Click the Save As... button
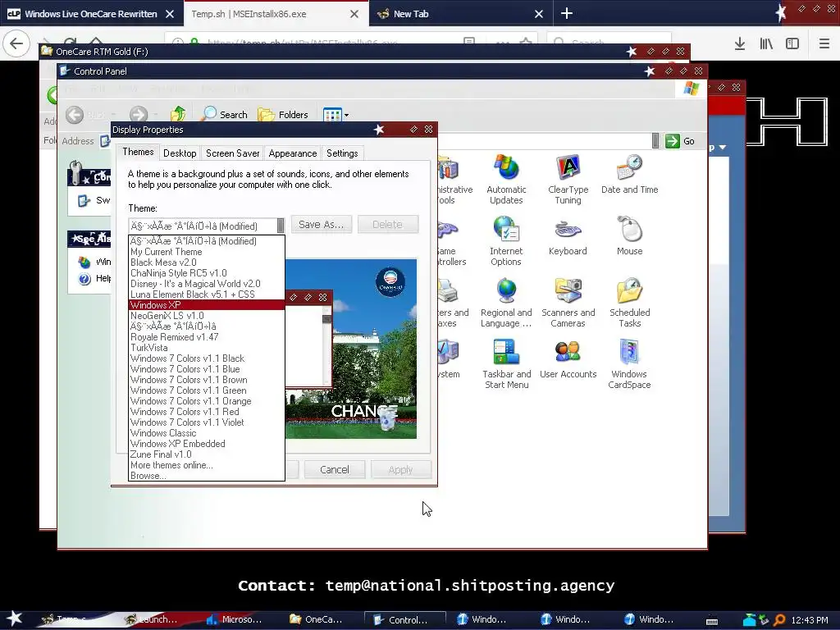This screenshot has height=630, width=840. 322,225
